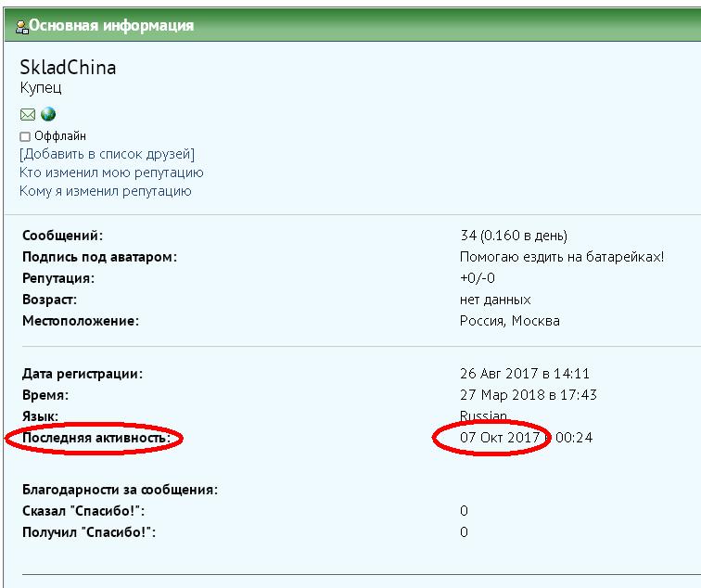This screenshot has height=588, width=701.
Task: Click the last activity date '07 Окт 2017'
Action: tap(500, 438)
